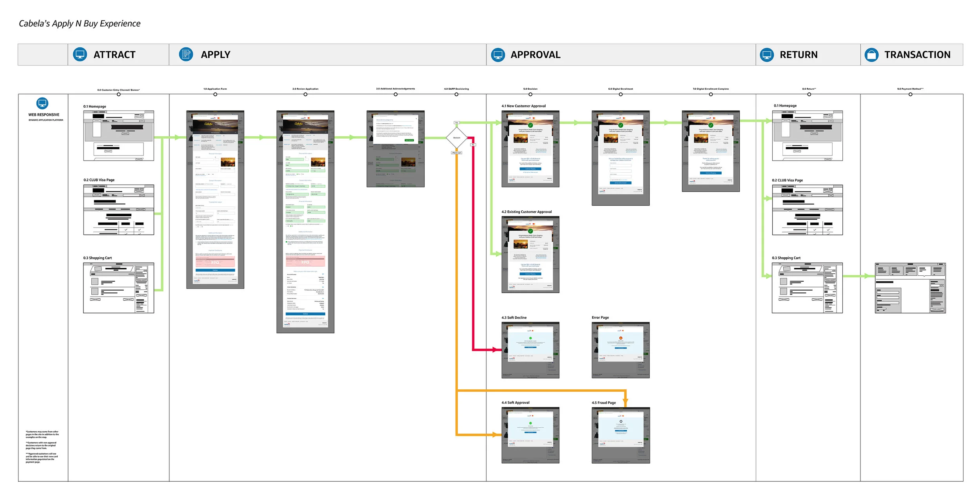The image size is (980, 497).
Task: Click the Cabela's CLUB card image on the Application Form
Action: [x=228, y=162]
